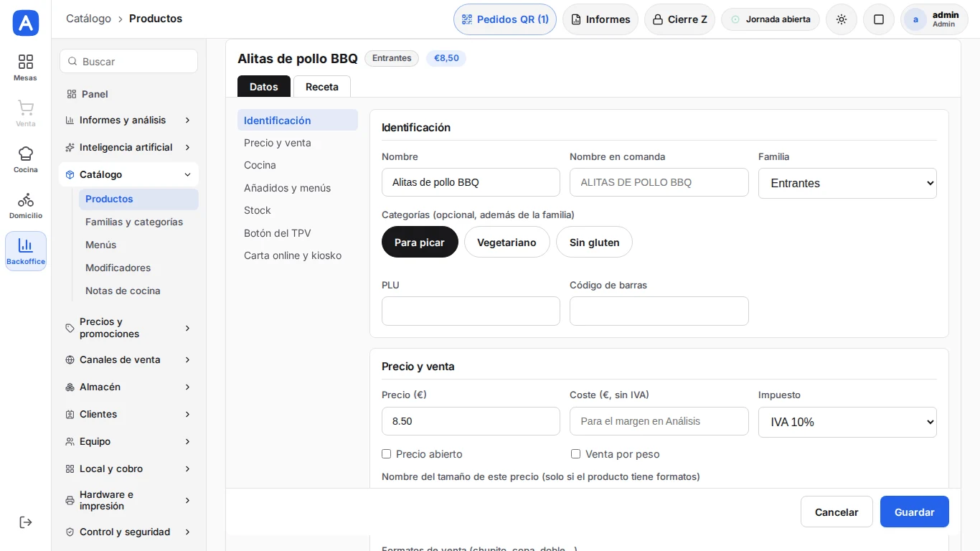980x551 pixels.
Task: Toggle the Para picar category
Action: pyautogui.click(x=420, y=242)
